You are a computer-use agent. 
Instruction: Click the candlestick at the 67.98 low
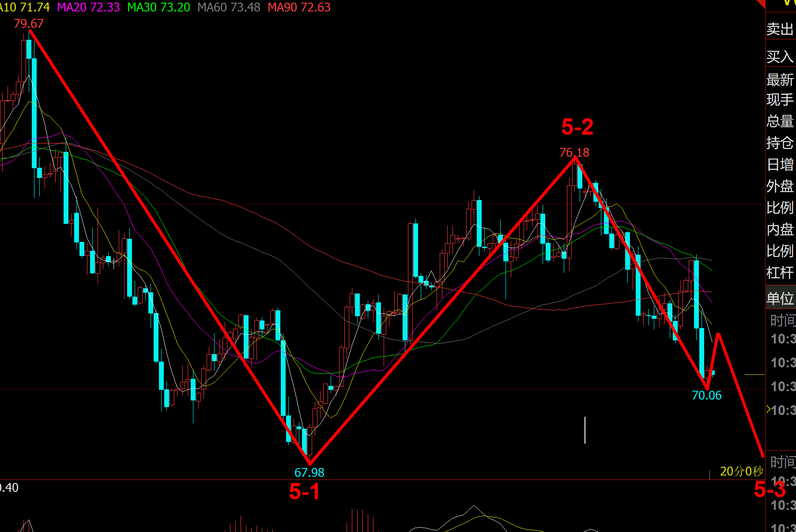[x=309, y=441]
